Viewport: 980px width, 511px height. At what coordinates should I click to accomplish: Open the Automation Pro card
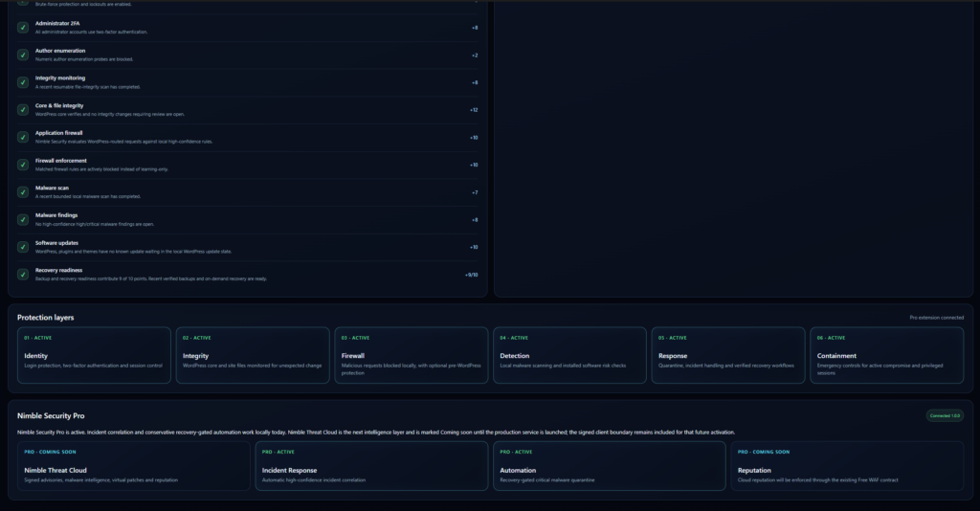[x=610, y=466]
